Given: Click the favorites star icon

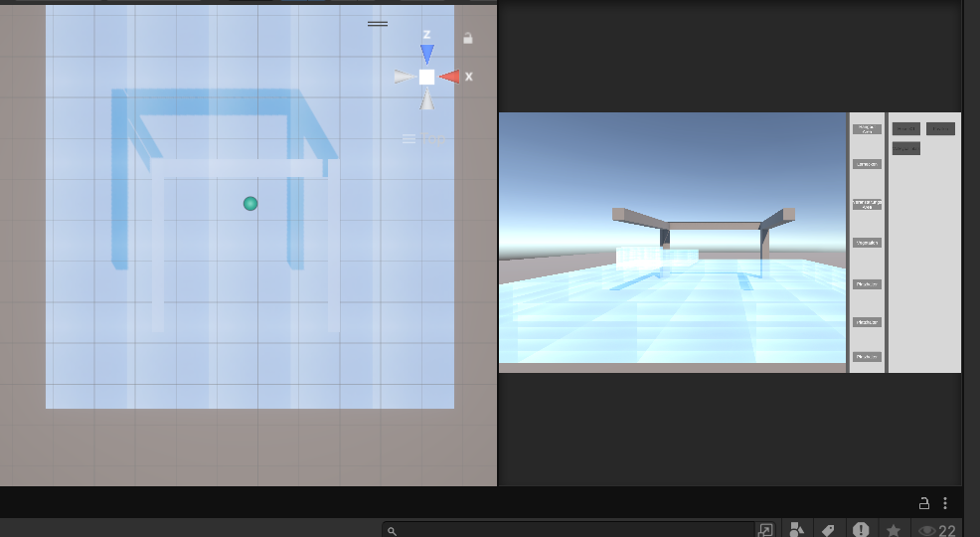Looking at the screenshot, I should (894, 530).
